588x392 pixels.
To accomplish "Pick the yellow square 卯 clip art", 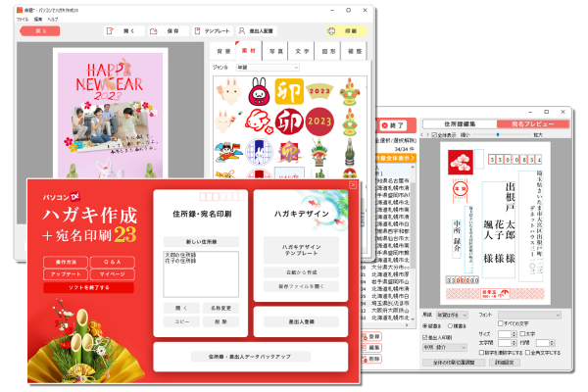I will coord(288,90).
